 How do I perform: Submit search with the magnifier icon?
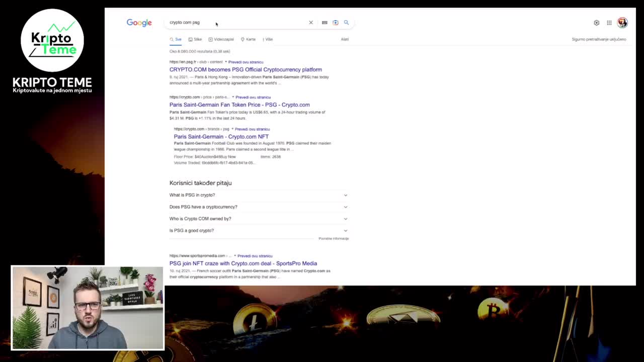tap(346, 23)
